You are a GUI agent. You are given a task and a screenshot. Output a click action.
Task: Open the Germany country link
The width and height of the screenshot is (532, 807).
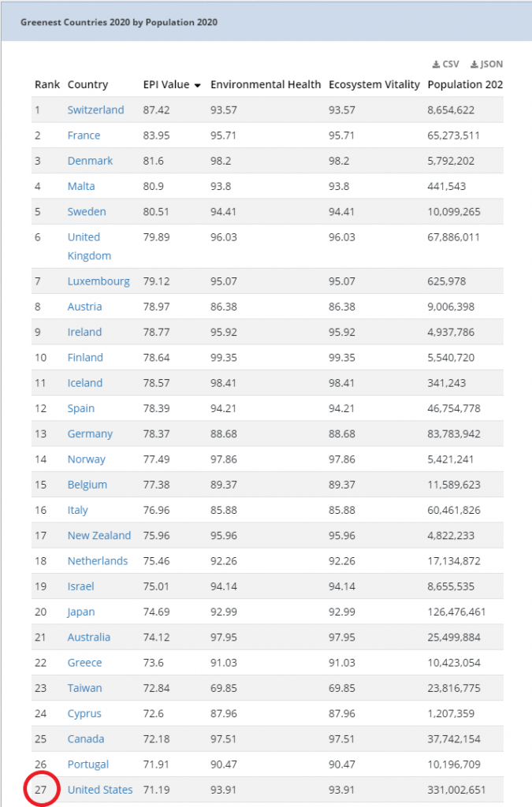[90, 434]
